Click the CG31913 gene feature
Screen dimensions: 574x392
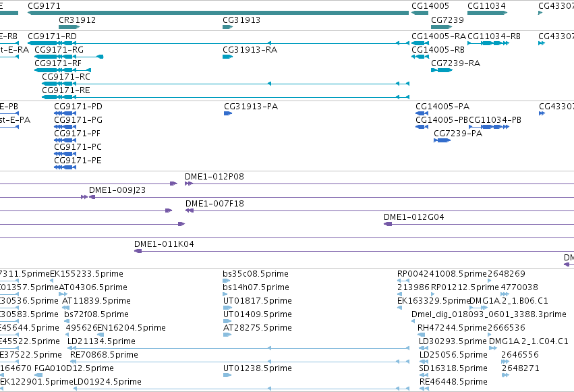(227, 27)
